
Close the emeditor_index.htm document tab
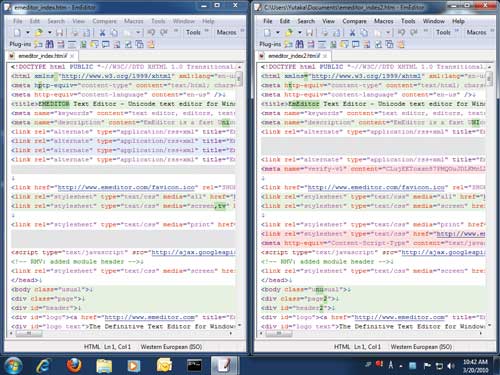pyautogui.click(x=72, y=56)
